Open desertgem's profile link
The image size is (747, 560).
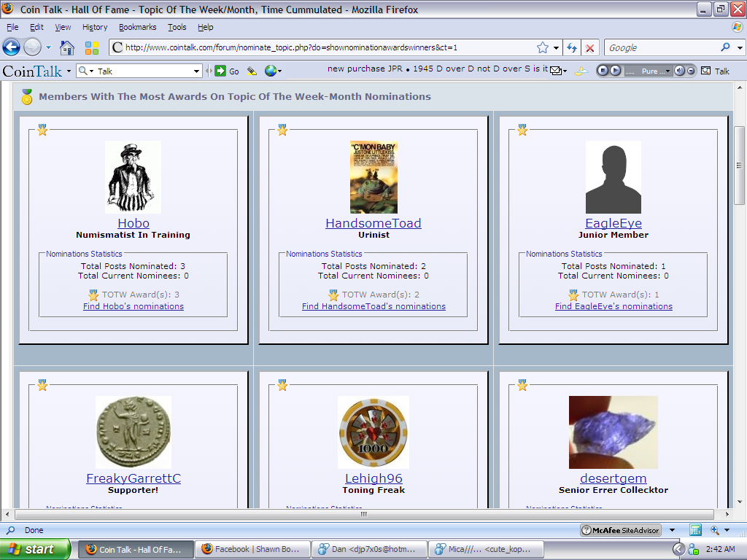[x=613, y=478]
